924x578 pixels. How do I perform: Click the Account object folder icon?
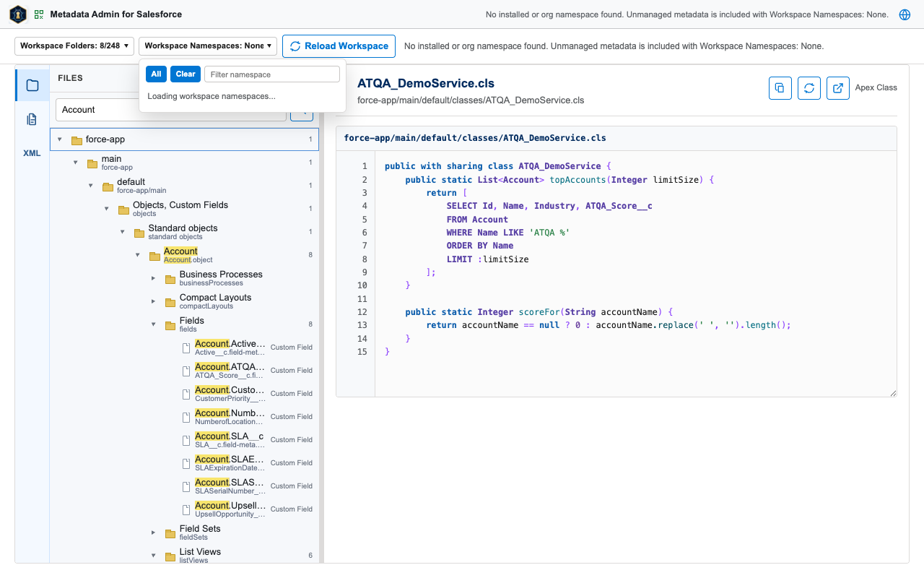(x=154, y=256)
